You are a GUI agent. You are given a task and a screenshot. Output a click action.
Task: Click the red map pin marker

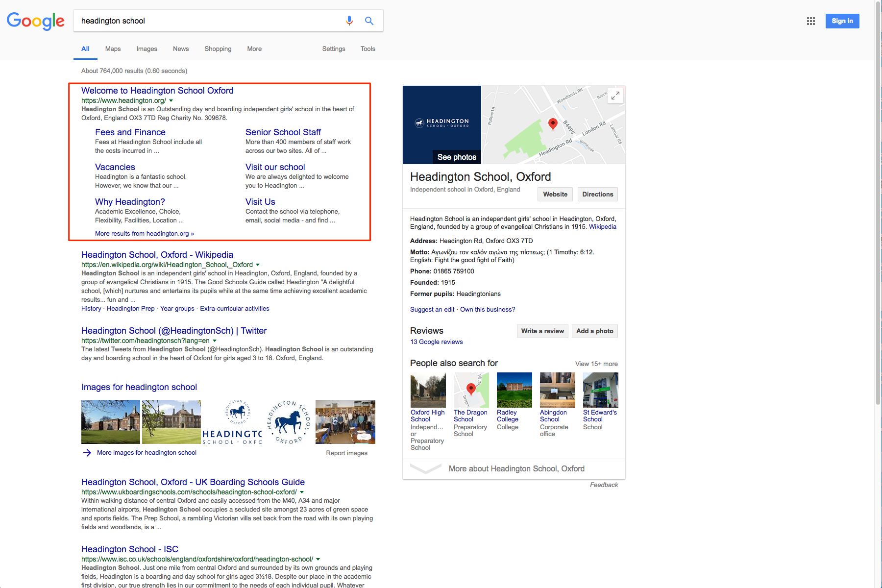(x=553, y=123)
